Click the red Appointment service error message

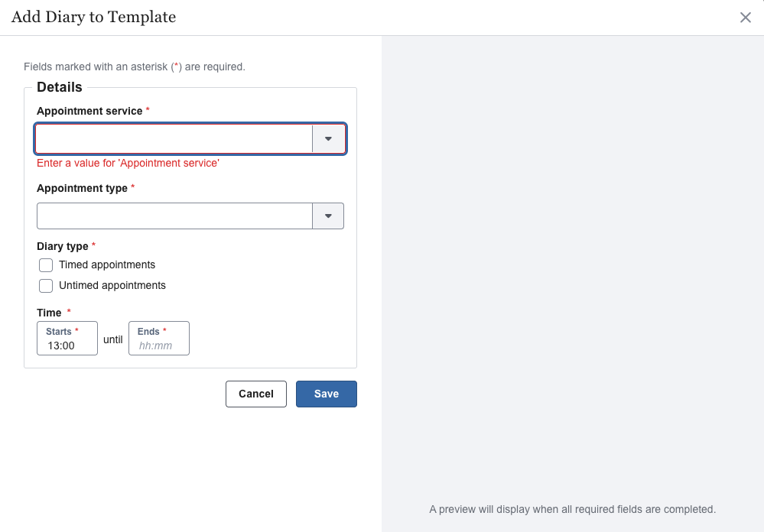(128, 164)
